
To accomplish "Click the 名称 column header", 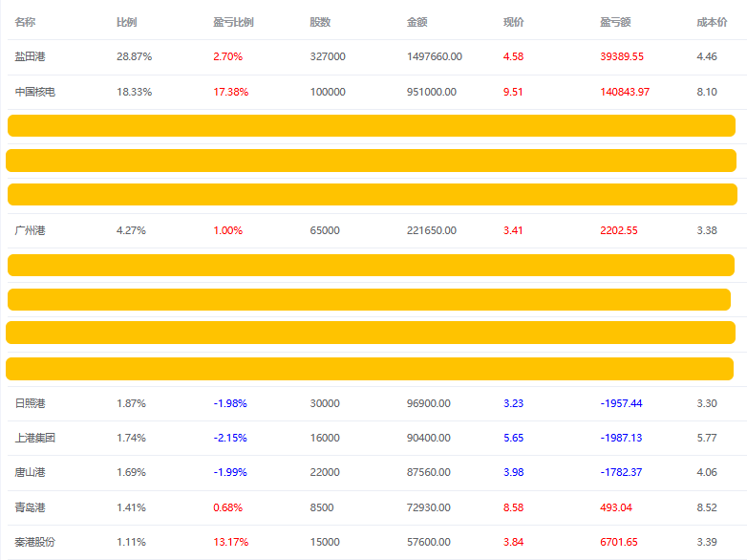I will point(25,22).
